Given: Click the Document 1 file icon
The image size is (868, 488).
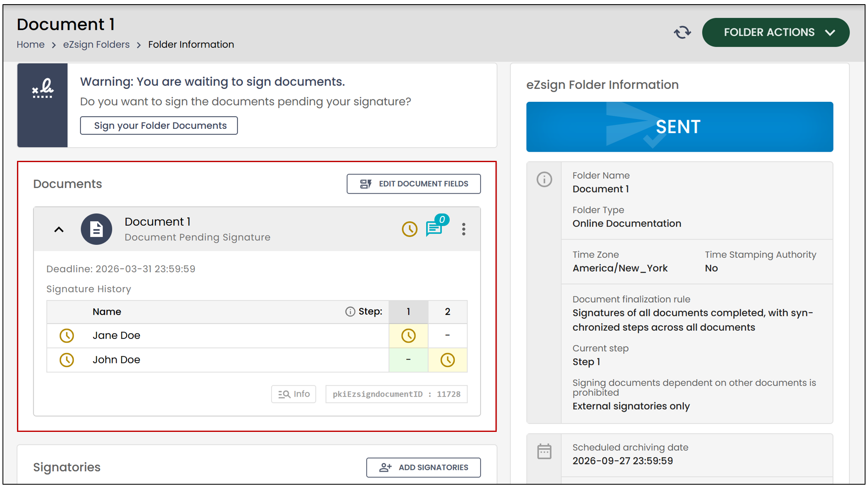Looking at the screenshot, I should pos(96,229).
